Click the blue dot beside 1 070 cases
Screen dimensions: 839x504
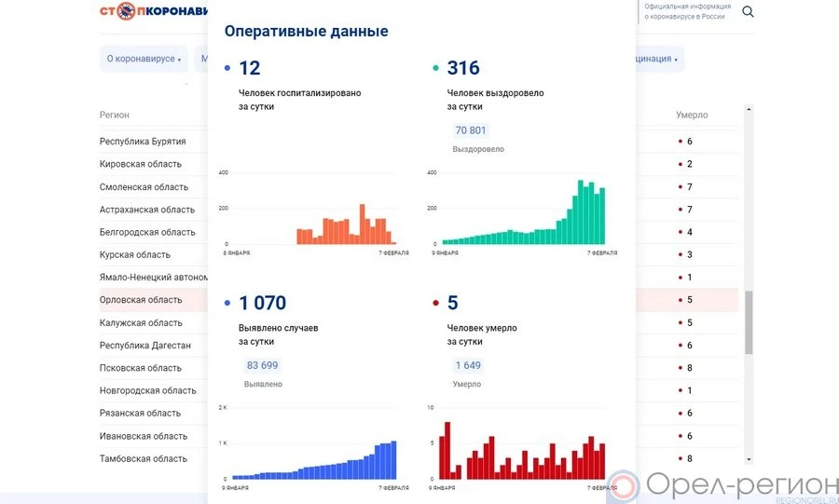[x=227, y=304]
